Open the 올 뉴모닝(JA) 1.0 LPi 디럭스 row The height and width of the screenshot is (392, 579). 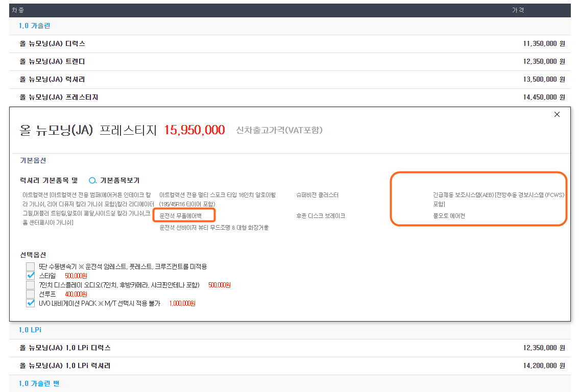point(290,348)
